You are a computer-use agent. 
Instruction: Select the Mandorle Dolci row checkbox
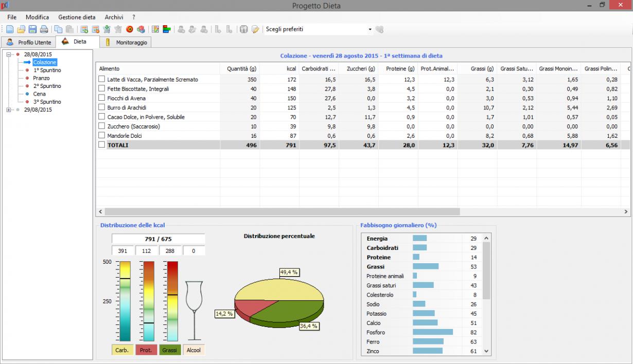pos(102,136)
